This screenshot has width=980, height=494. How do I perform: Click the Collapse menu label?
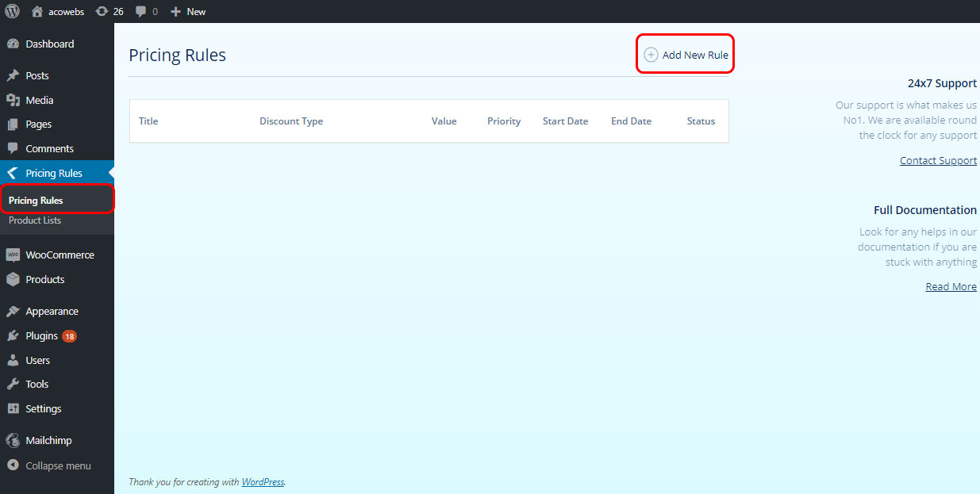(58, 465)
